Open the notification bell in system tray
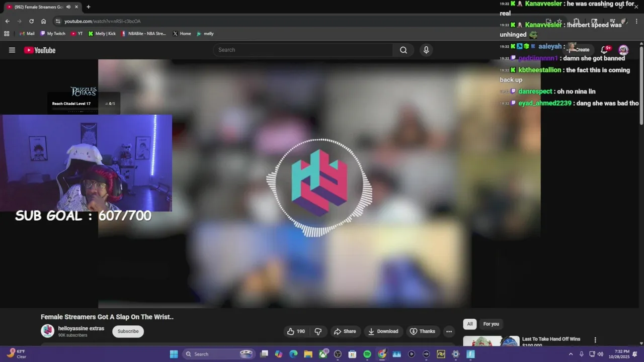Screen dimensions: 644x362 pos(635,354)
